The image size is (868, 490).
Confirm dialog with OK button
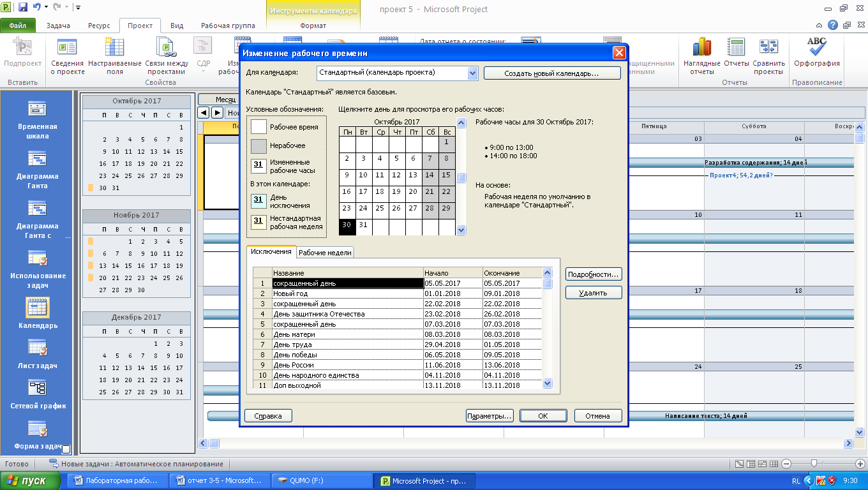[542, 416]
